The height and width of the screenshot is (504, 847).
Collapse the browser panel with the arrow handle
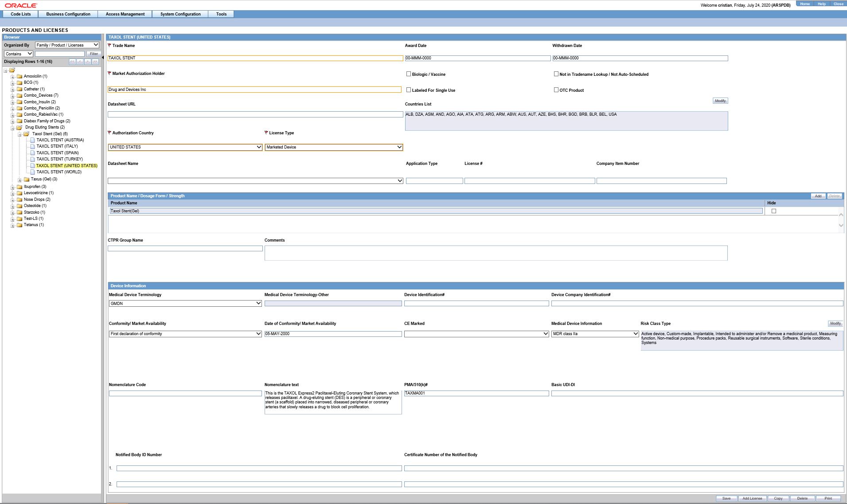(x=103, y=57)
